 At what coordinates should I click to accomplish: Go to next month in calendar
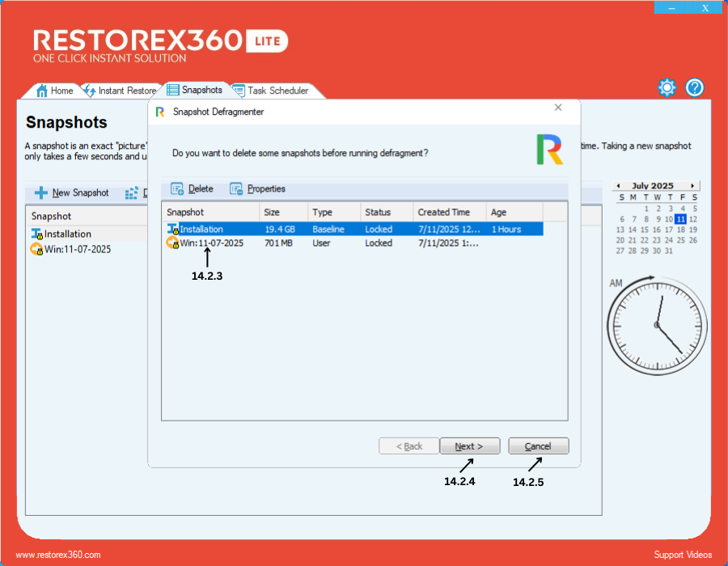692,186
